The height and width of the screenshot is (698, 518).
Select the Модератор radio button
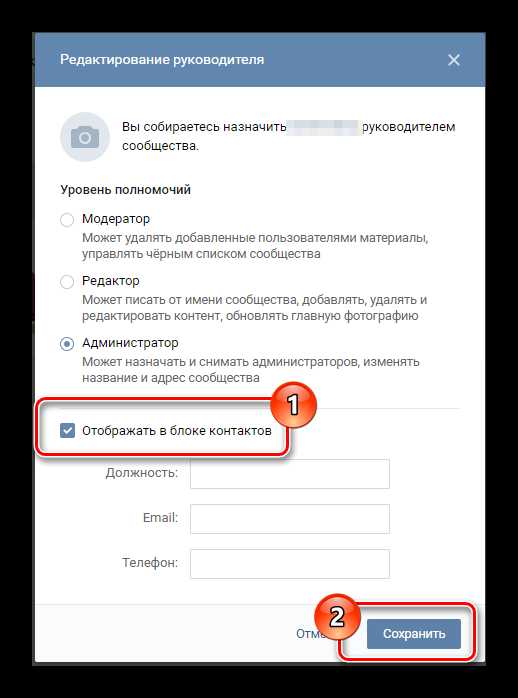click(67, 220)
